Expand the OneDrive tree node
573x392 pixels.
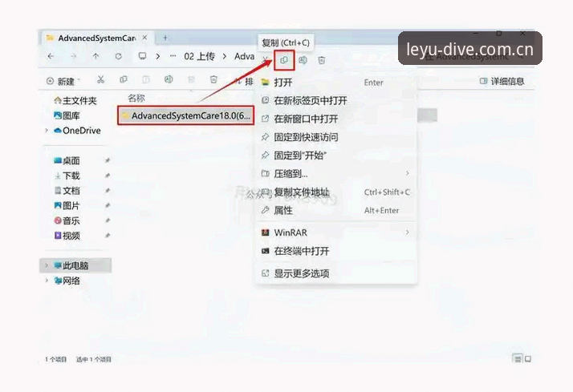pyautogui.click(x=47, y=131)
